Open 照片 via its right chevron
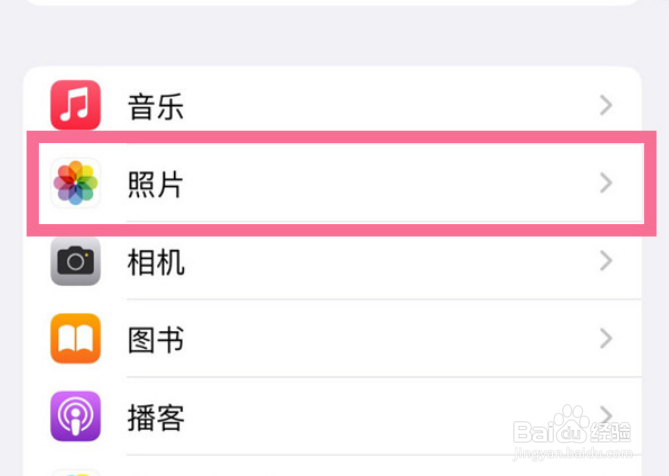This screenshot has width=669, height=476. [x=606, y=183]
